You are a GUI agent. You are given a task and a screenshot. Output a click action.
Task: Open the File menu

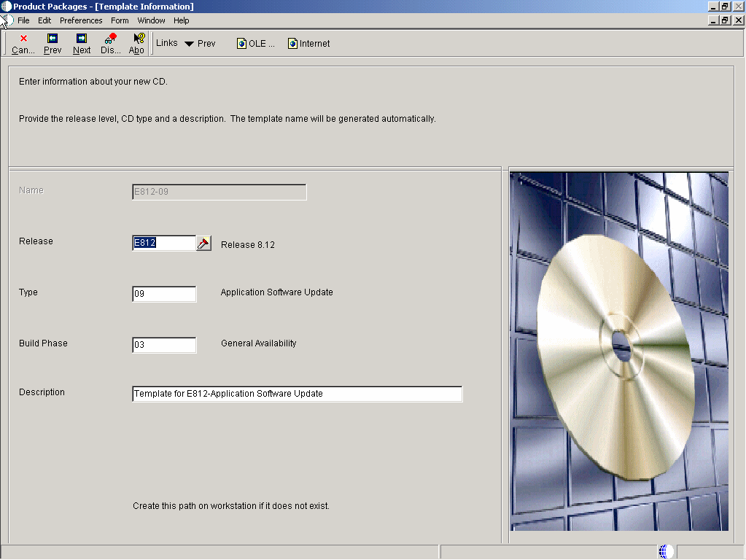23,20
